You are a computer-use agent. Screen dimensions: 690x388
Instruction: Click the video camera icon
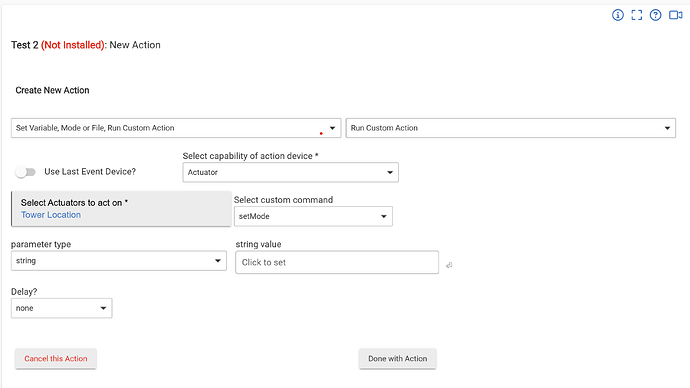tap(675, 15)
